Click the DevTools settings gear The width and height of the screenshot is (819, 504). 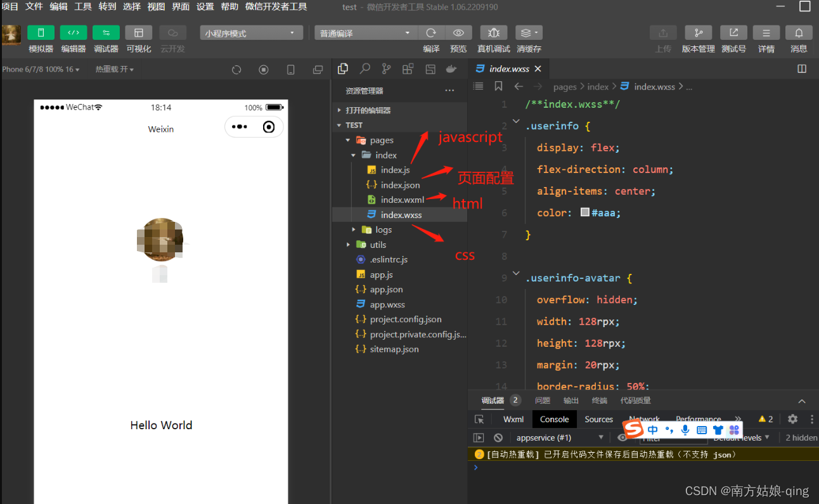coord(792,419)
